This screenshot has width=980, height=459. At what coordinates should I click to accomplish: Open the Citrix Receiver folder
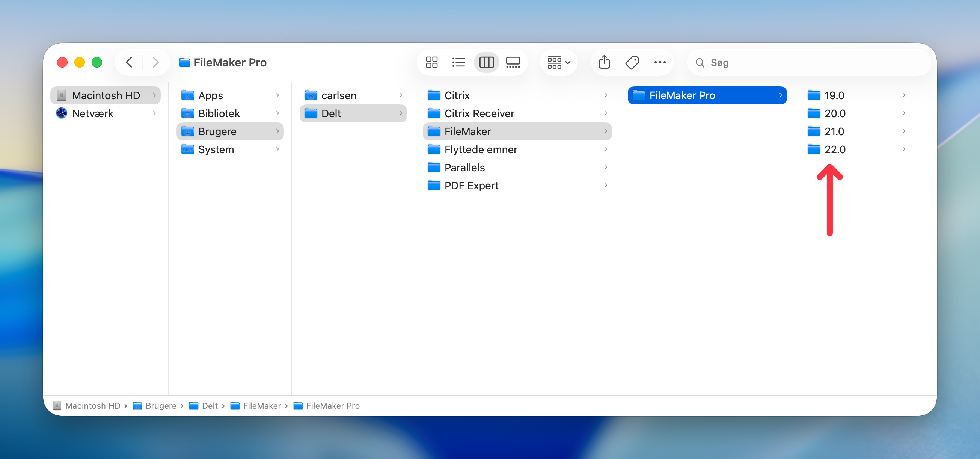517,113
